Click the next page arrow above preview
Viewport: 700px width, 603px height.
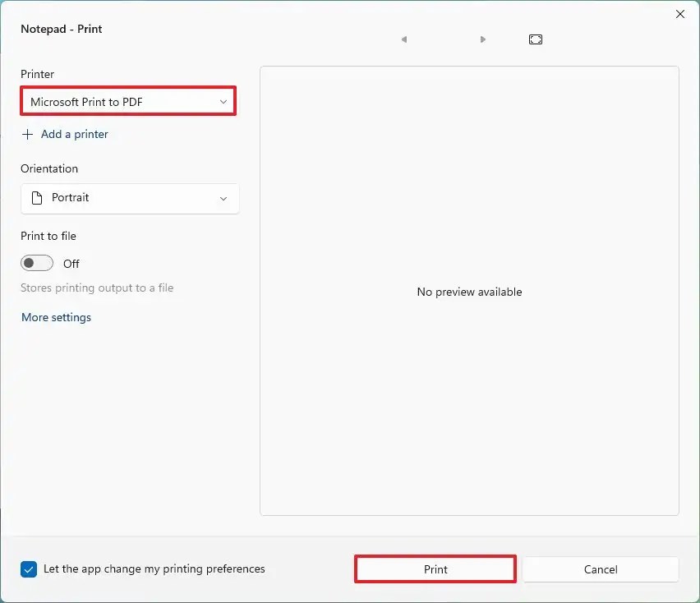tap(482, 39)
